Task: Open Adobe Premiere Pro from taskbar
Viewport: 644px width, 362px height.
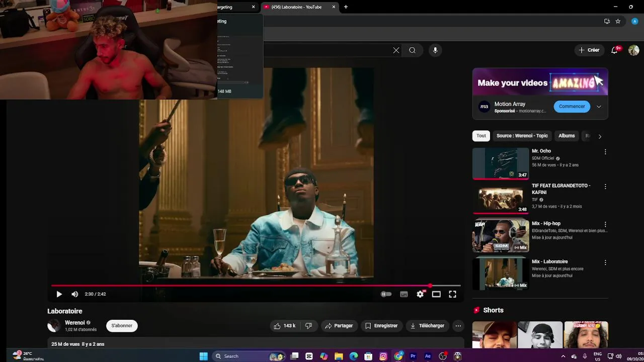Action: [x=413, y=356]
